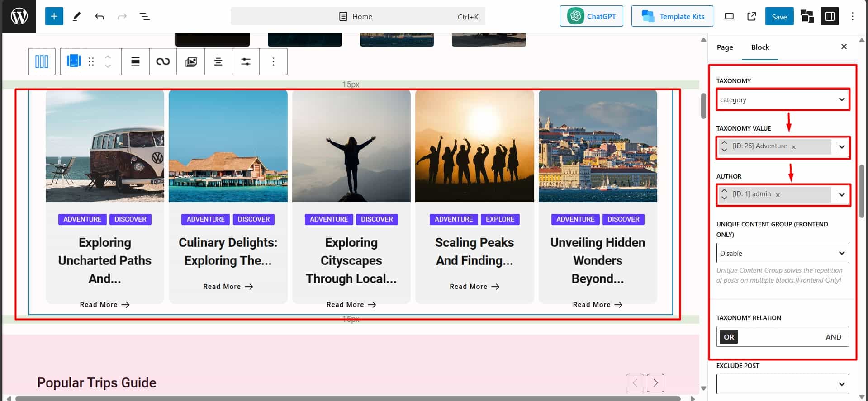Open the query link loop icon
Viewport: 868px width, 401px height.
[163, 61]
